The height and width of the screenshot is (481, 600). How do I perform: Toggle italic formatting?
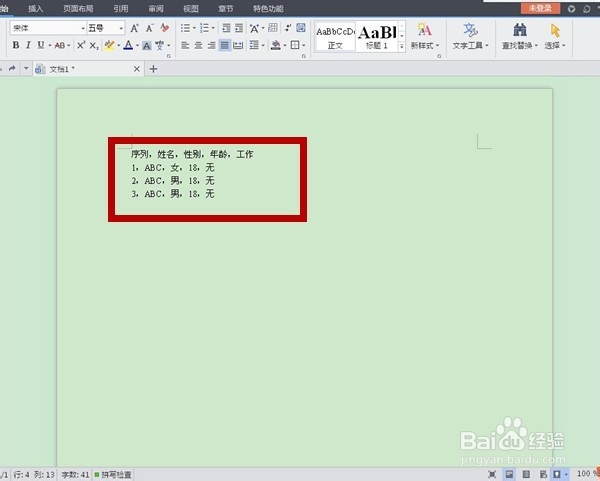click(28, 45)
